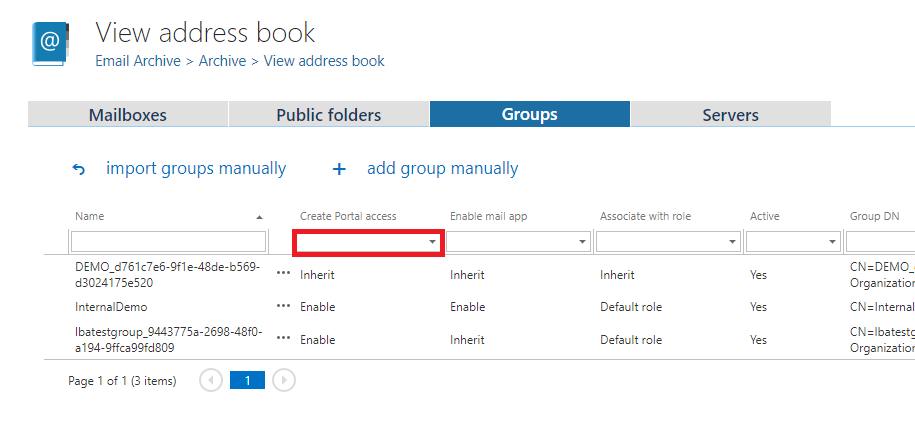Open ellipsis menu for lbatestgroup row

click(x=284, y=339)
